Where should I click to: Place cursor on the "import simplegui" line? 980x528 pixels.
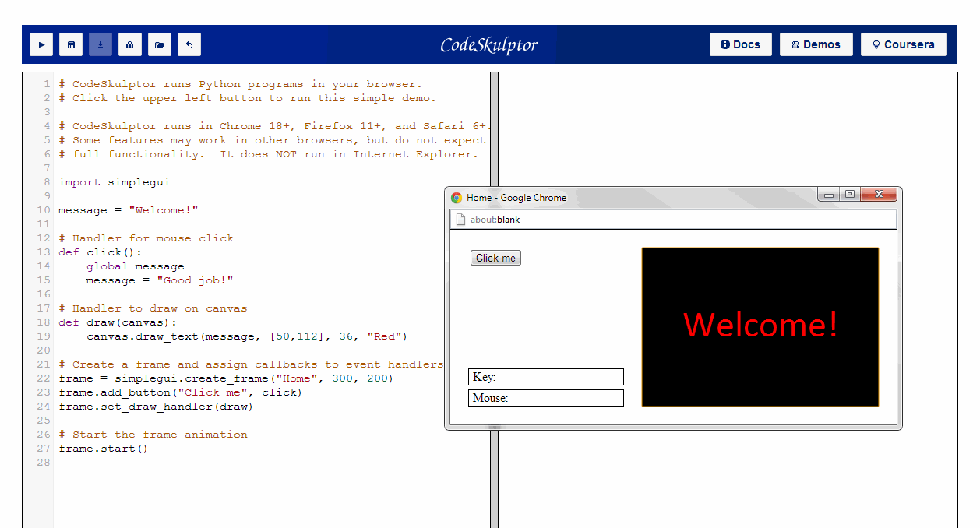coord(115,182)
